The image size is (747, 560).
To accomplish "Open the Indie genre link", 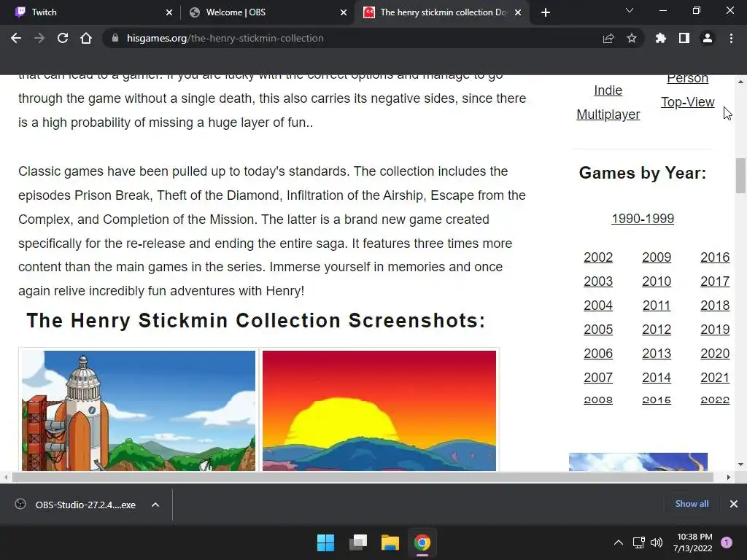I will [608, 90].
